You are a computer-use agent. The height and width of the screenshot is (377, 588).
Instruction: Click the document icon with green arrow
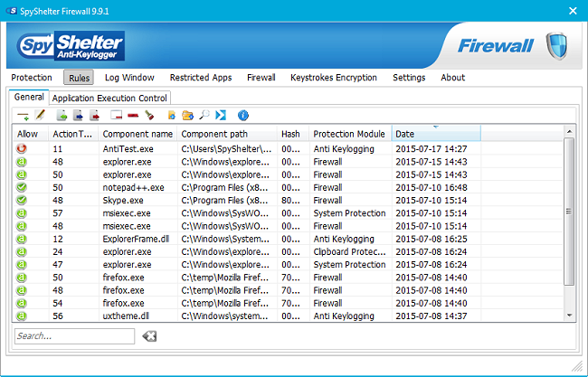point(62,116)
